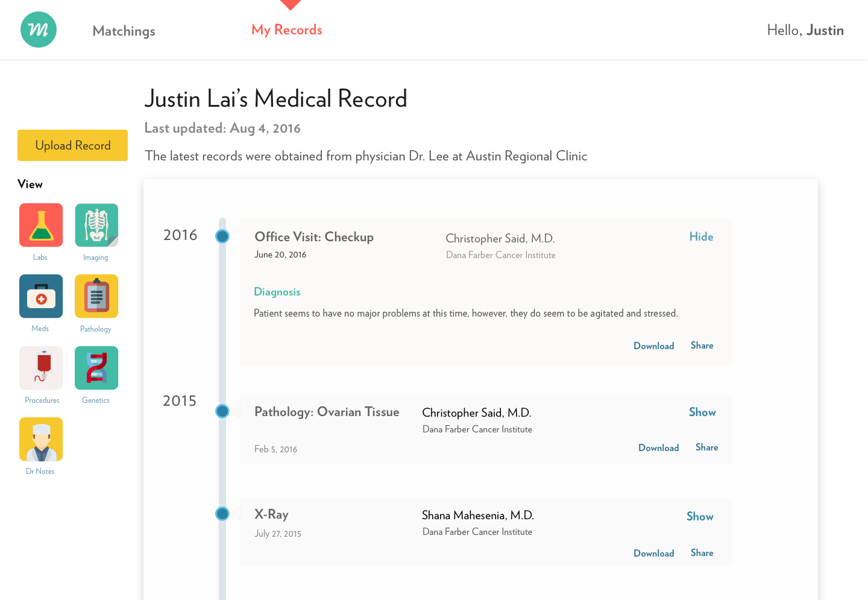Download the Office Visit: Checkup record
The image size is (868, 600).
(x=653, y=346)
